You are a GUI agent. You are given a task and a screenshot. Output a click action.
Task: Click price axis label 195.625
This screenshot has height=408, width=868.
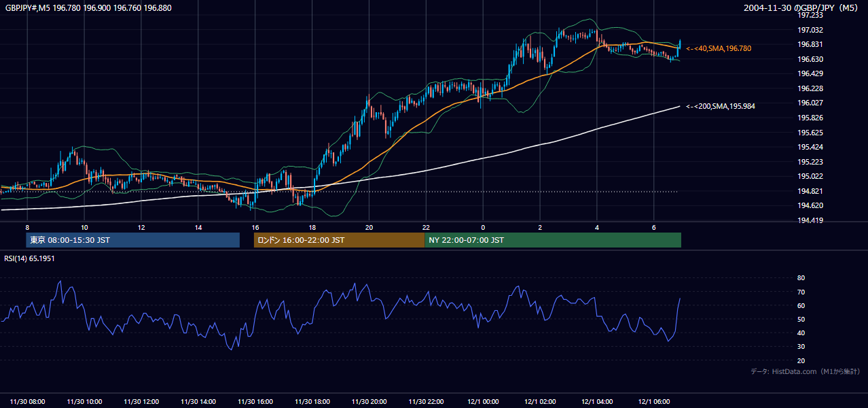tap(810, 133)
